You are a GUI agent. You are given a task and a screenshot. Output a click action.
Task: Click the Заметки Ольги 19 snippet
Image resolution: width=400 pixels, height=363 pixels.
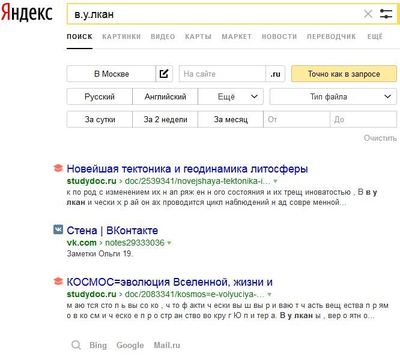click(x=100, y=254)
